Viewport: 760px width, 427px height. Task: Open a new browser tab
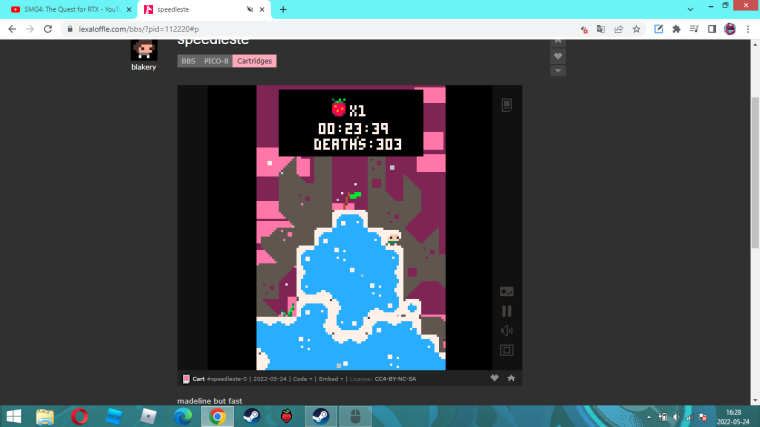[283, 10]
